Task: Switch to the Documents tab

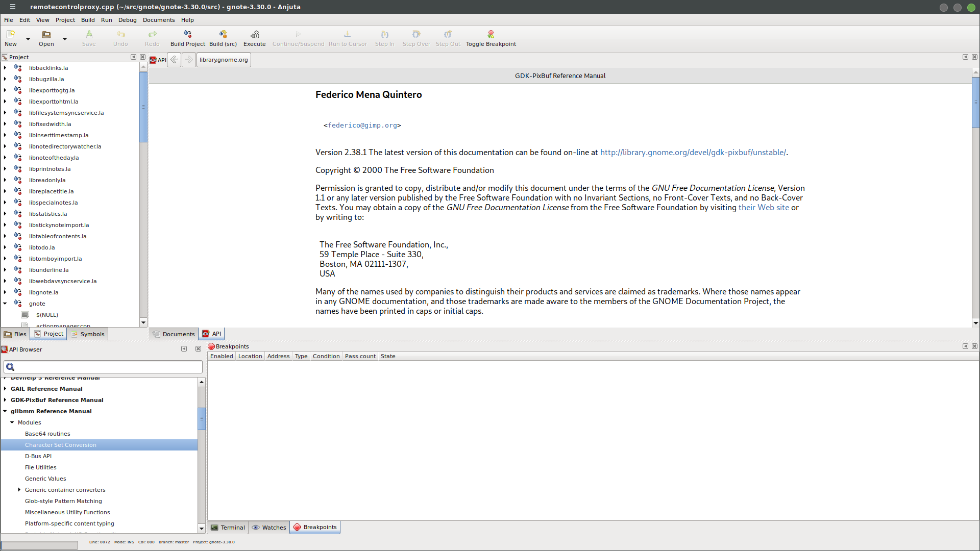Action: click(x=174, y=334)
